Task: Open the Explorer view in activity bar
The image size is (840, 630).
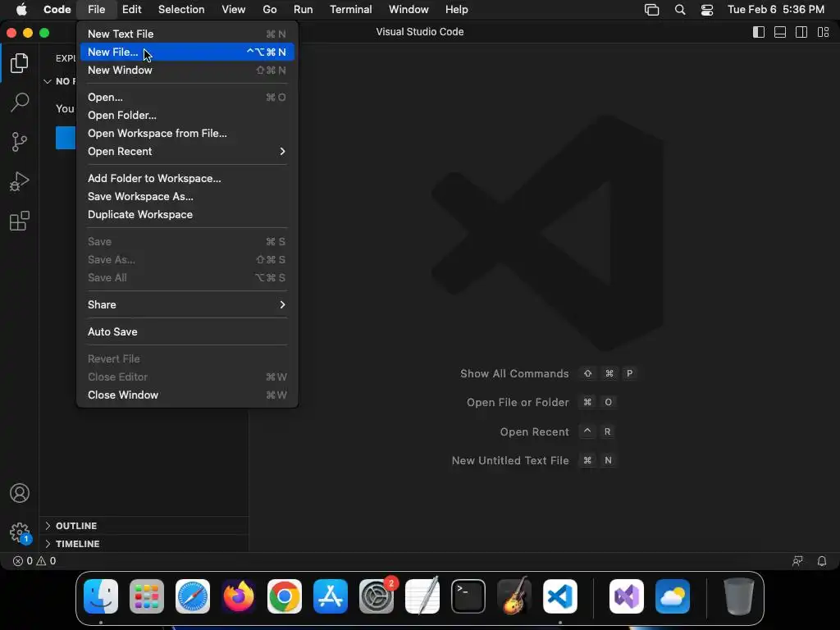Action: click(20, 63)
